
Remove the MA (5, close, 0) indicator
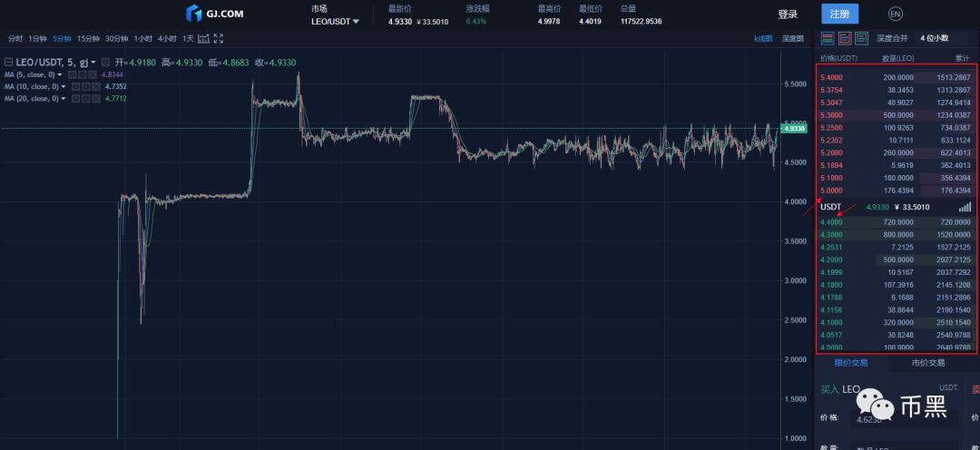[92, 74]
